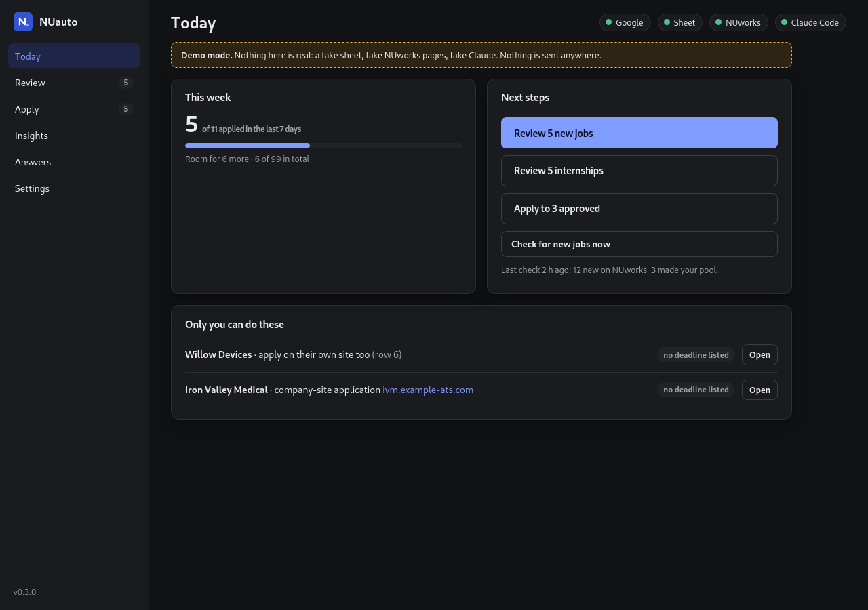Click the Willow Devices deadline tag
The height and width of the screenshot is (610, 868).
(x=696, y=354)
